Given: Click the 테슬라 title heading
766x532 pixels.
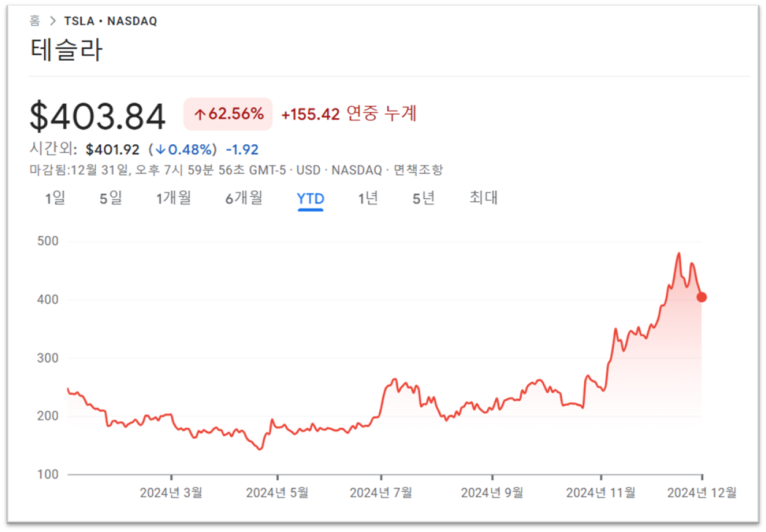Looking at the screenshot, I should [66, 50].
